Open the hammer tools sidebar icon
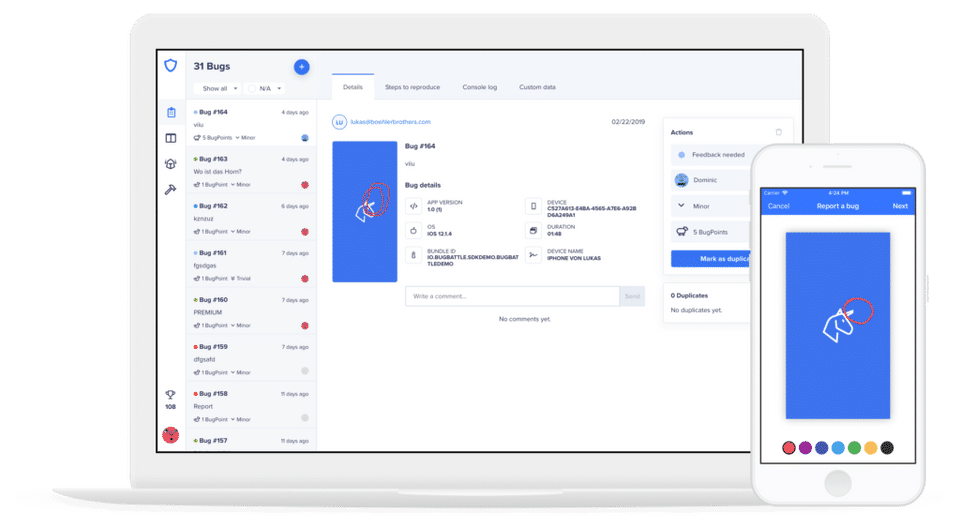The height and width of the screenshot is (530, 960). point(171,190)
